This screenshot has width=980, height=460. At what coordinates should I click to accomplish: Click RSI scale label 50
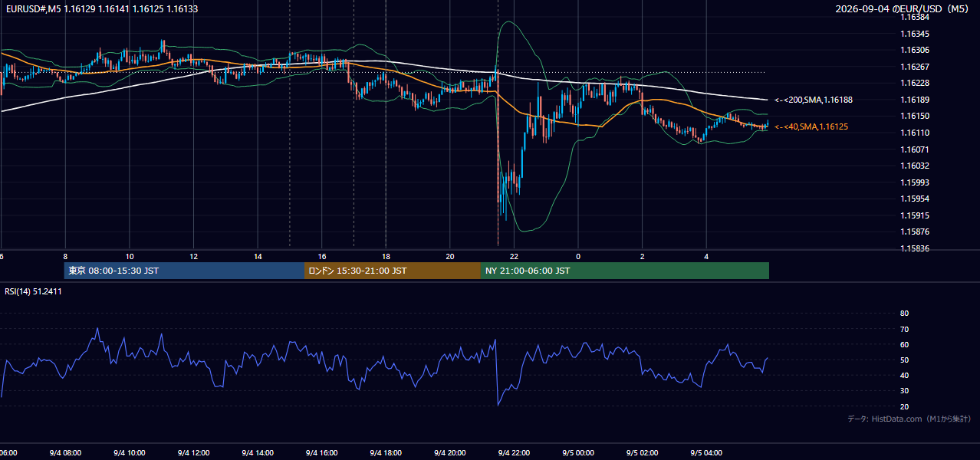click(x=904, y=360)
